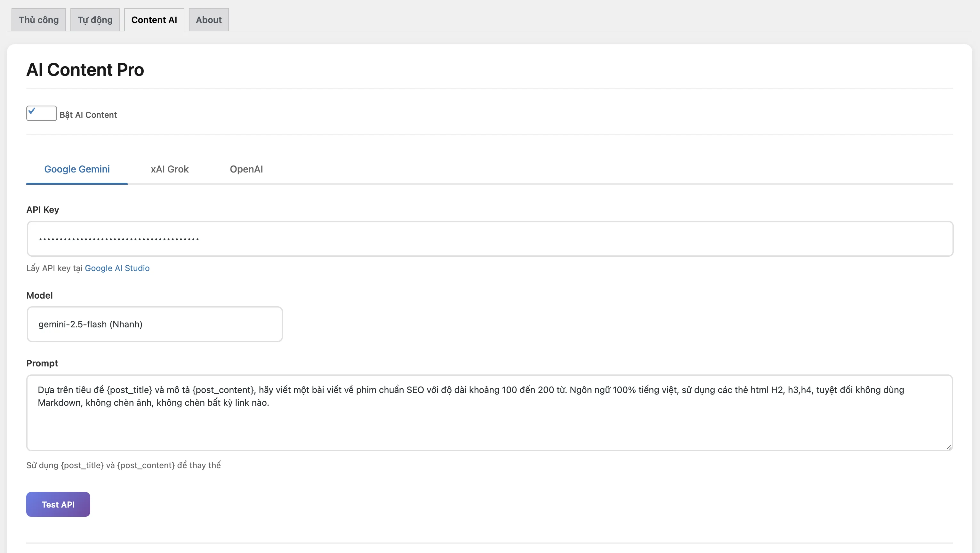Select gemini-2.5-flash (Nhanh) from Model selector
Viewport: 980px width, 553px height.
tap(155, 324)
